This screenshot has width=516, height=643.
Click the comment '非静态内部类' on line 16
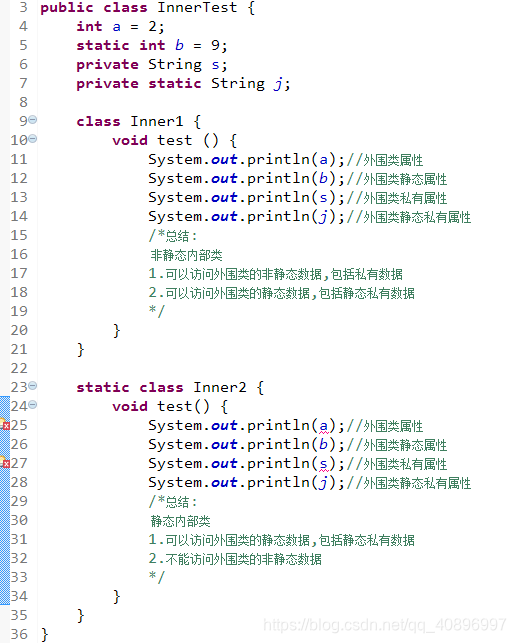pos(186,255)
